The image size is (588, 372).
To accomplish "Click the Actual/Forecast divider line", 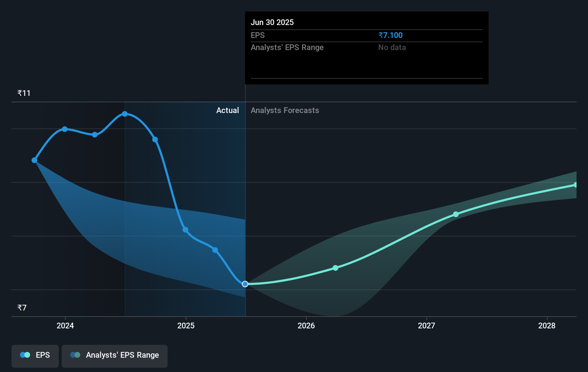I will 245,200.
